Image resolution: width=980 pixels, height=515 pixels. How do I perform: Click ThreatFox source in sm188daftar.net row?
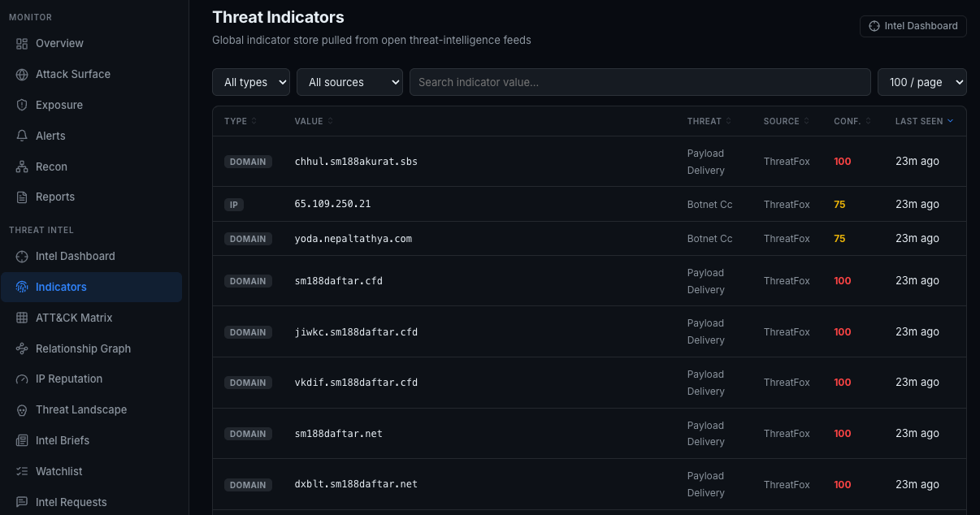(x=787, y=434)
